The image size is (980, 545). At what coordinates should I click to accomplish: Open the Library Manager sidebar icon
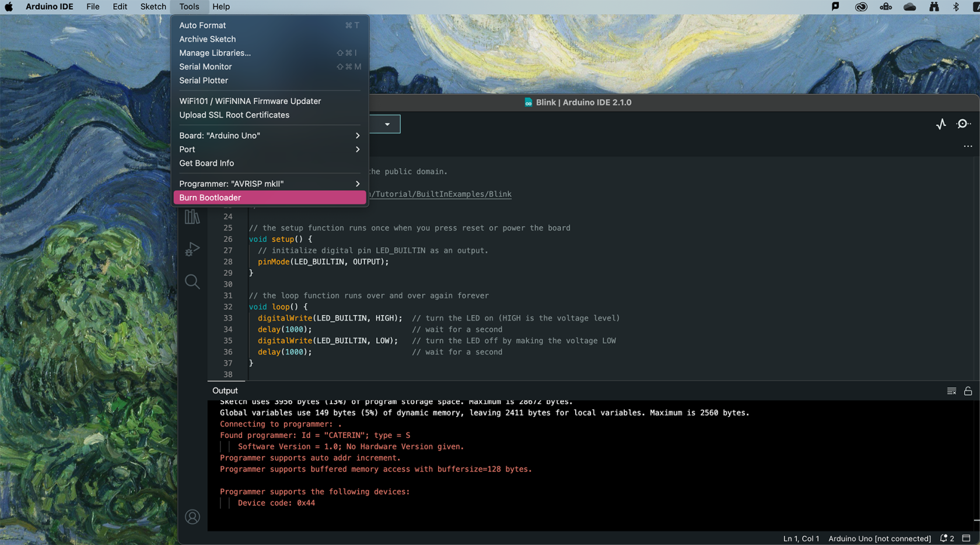[x=192, y=217]
